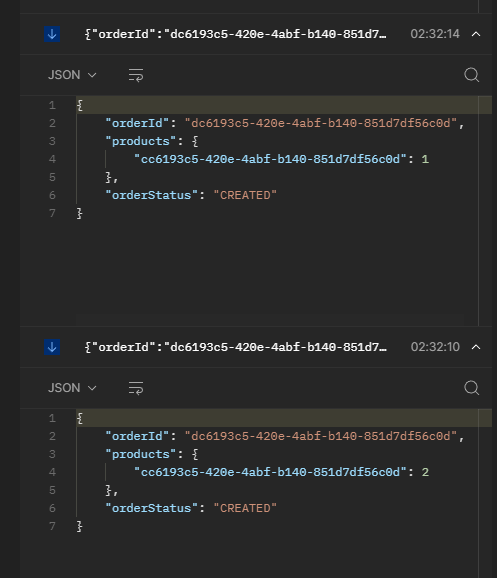Select the 02:32:10 timestamp
This screenshot has height=578, width=497.
(435, 347)
